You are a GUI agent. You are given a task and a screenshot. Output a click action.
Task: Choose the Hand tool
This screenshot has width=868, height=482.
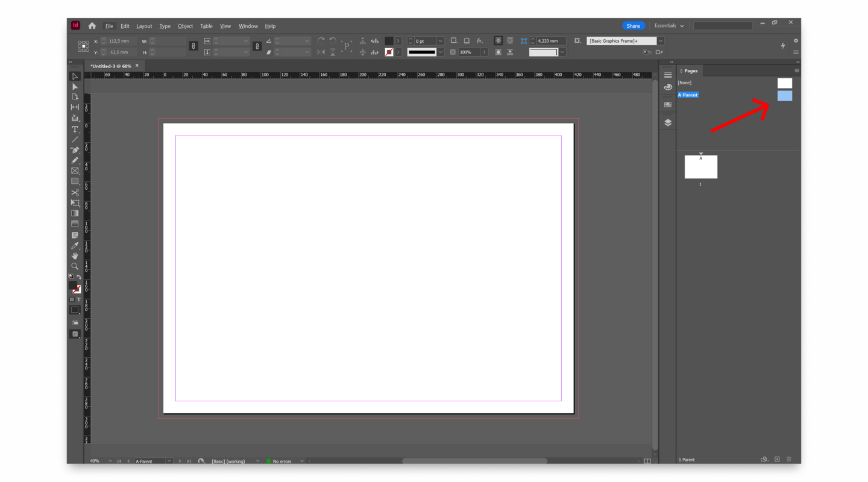[75, 256]
